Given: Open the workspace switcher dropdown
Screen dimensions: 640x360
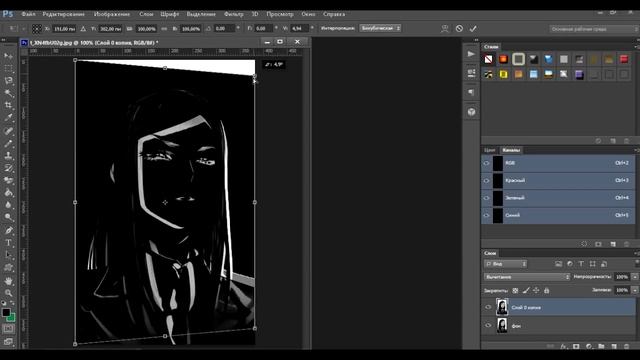Looking at the screenshot, I should coord(594,29).
